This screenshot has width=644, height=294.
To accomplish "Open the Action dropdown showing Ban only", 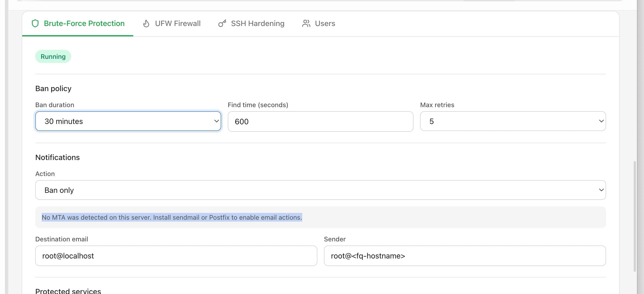I will point(320,190).
